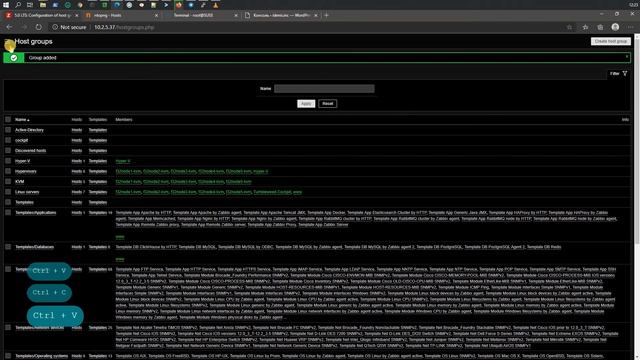Open Templates link in cockpit row
The width and height of the screenshot is (640, 360).
point(98,140)
